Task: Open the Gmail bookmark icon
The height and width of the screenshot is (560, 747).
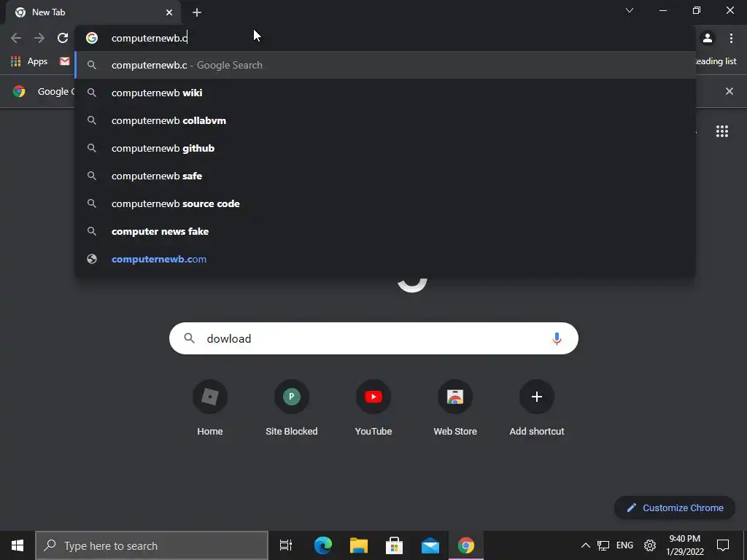Action: point(65,61)
